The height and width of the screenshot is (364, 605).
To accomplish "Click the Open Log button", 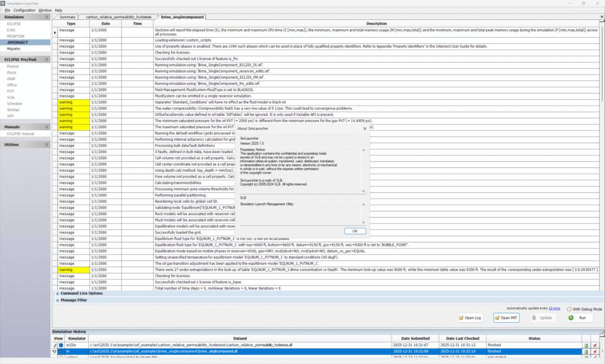I will click(x=470, y=318).
